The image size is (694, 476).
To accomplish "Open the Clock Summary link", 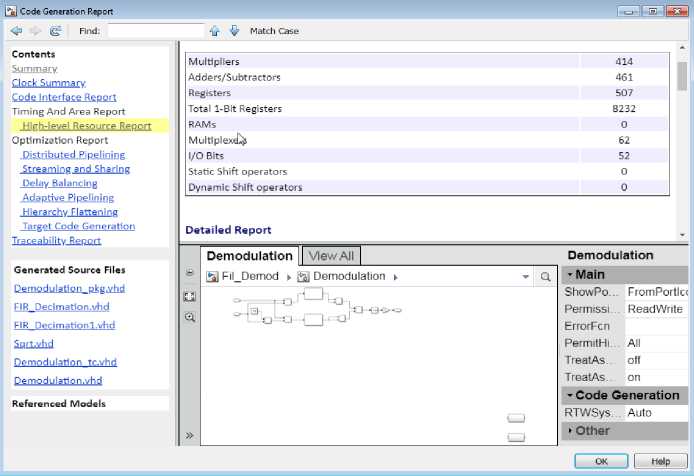I will coord(48,83).
